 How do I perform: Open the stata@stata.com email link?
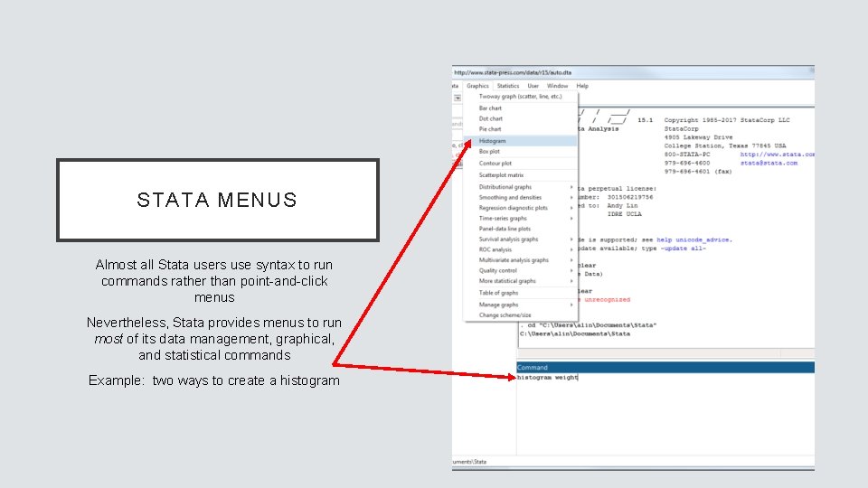click(x=769, y=164)
